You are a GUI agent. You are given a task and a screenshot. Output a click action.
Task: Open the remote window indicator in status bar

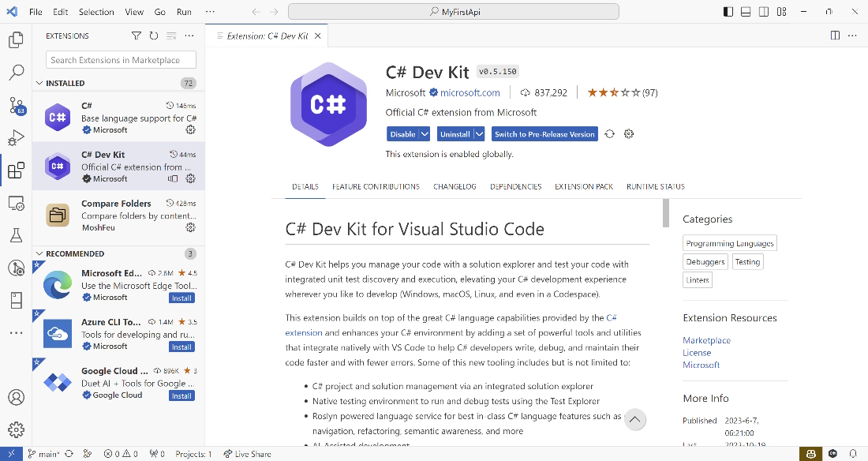[11, 454]
